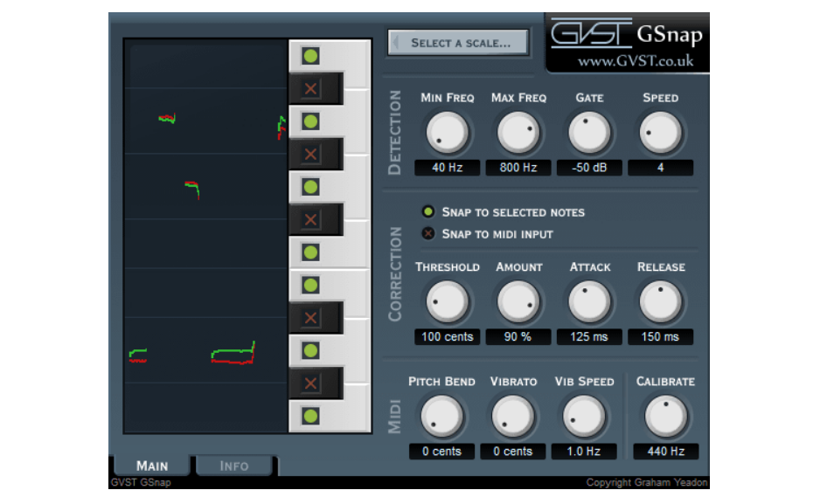This screenshot has height=504, width=813.
Task: Select the 40 Hz Min Freq value field
Action: pyautogui.click(x=447, y=168)
